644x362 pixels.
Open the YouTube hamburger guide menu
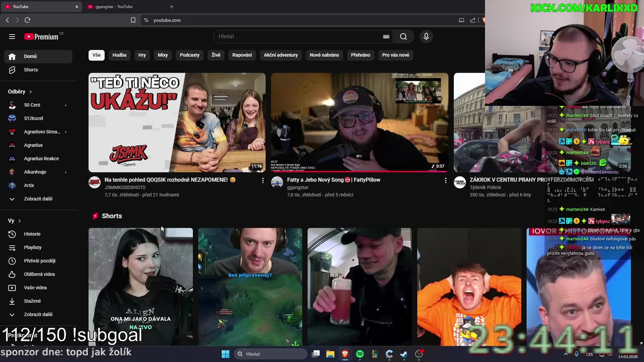coord(12,36)
